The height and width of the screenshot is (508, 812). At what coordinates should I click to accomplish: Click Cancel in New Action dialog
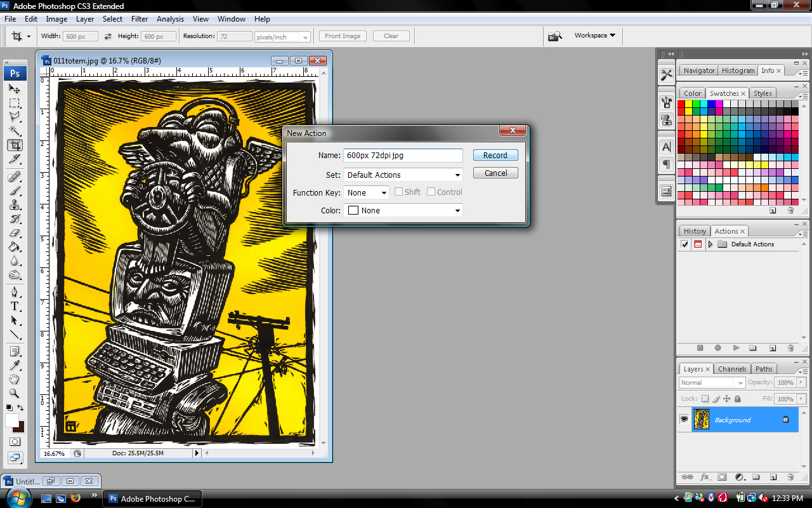coord(495,173)
